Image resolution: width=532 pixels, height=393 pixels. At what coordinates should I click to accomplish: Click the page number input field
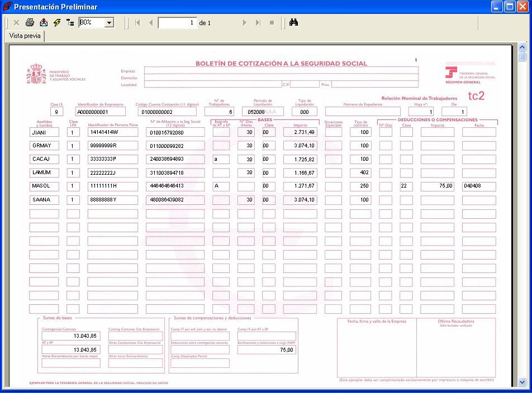pyautogui.click(x=177, y=23)
